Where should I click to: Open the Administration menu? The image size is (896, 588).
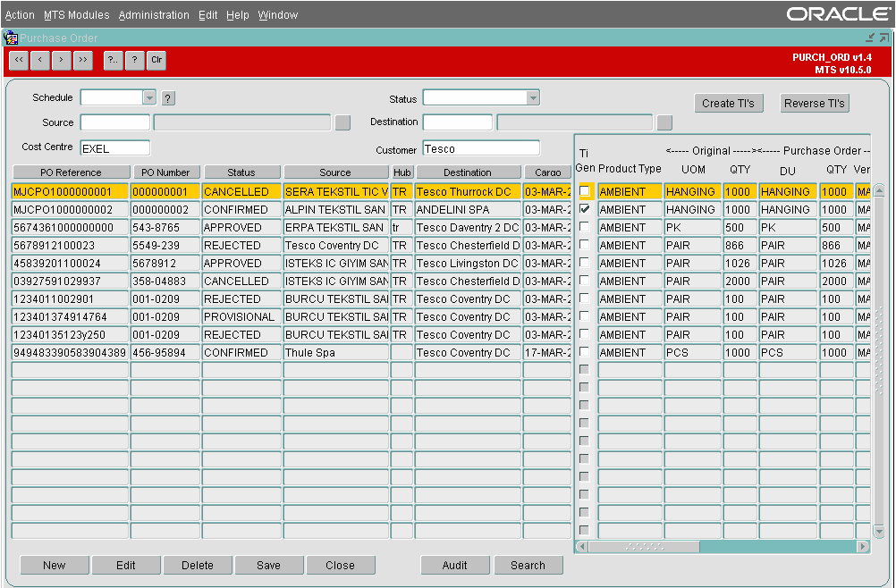pos(154,15)
